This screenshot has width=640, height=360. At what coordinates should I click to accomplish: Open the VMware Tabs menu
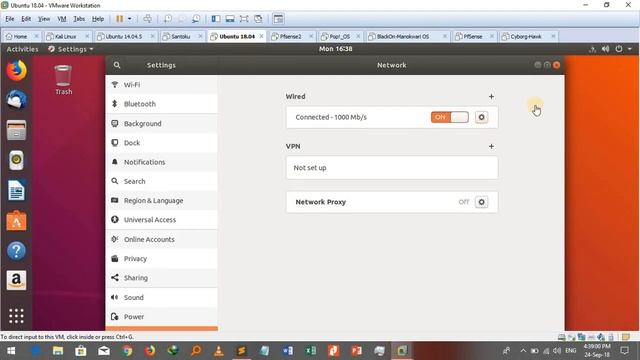tap(79, 19)
